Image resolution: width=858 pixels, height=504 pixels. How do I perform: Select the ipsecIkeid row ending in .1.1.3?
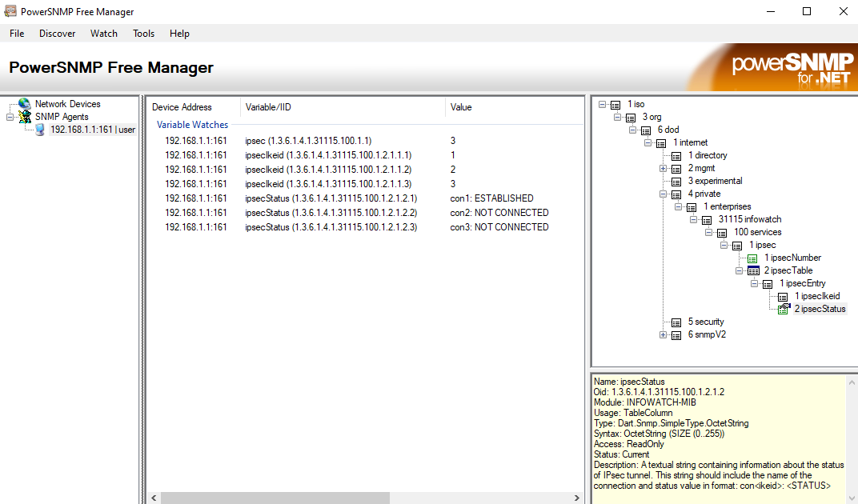click(x=364, y=184)
